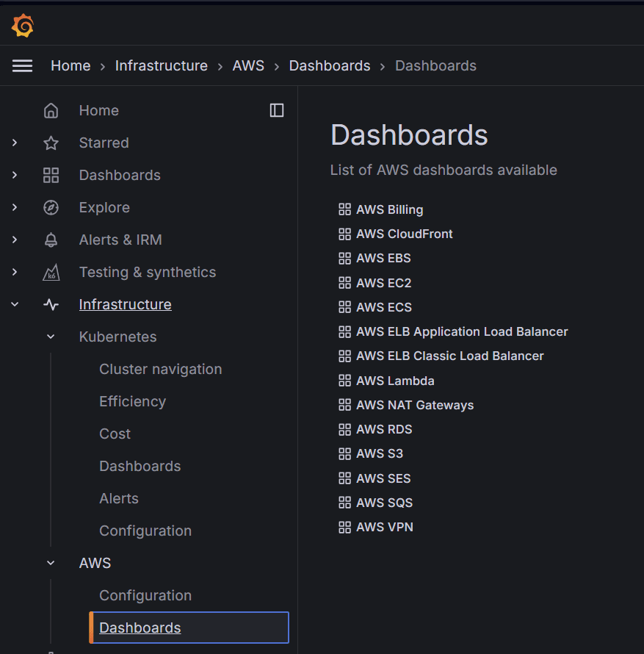Click the Grafana logo
This screenshot has height=654, width=644.
point(22,26)
